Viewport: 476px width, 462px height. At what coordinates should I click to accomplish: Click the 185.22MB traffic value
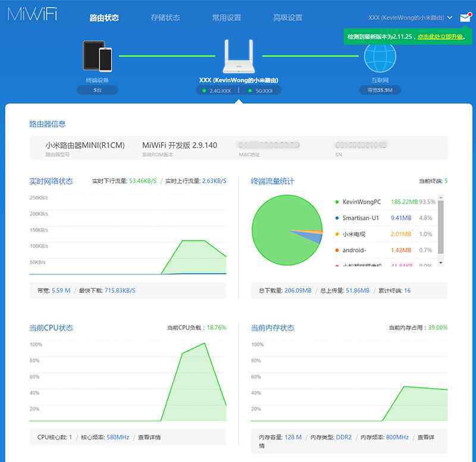(405, 202)
